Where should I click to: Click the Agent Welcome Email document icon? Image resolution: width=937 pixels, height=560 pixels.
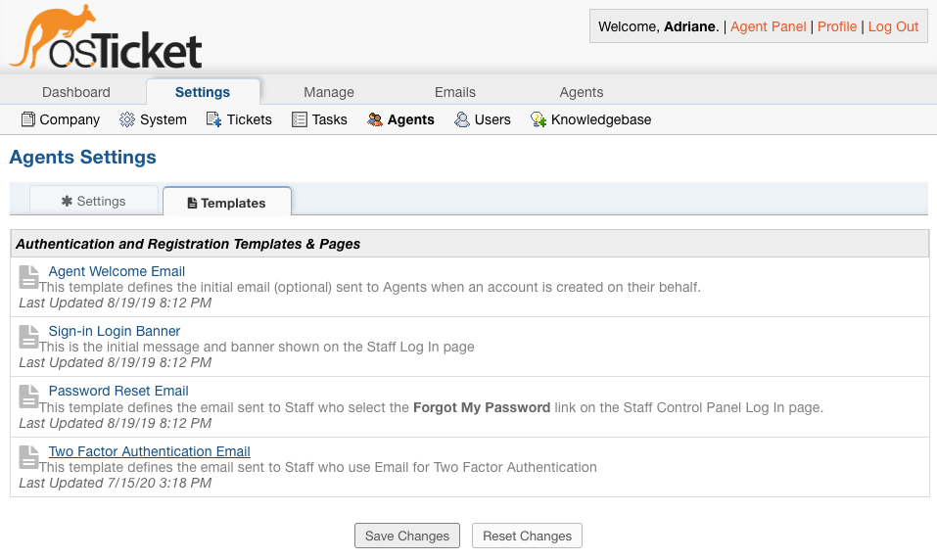tap(29, 277)
